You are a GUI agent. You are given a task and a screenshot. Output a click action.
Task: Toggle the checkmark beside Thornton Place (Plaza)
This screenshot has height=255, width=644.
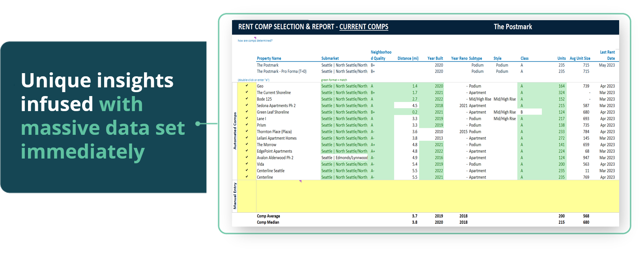click(x=247, y=132)
